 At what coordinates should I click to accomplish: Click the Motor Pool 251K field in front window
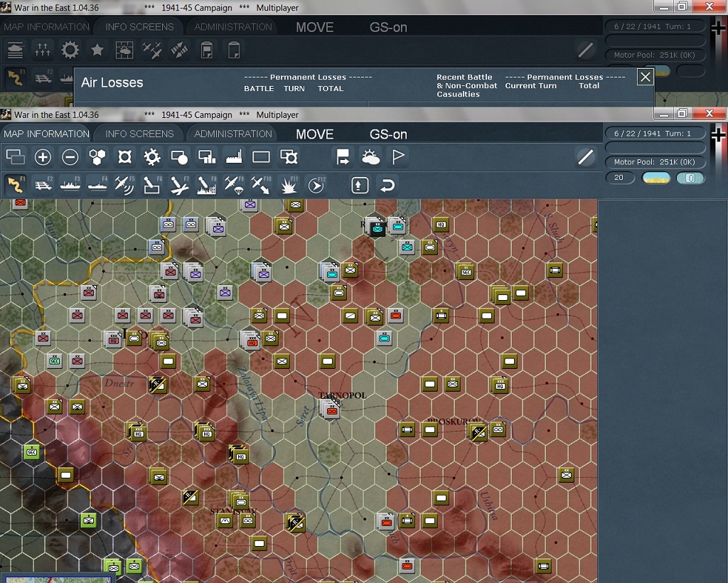[x=655, y=162]
